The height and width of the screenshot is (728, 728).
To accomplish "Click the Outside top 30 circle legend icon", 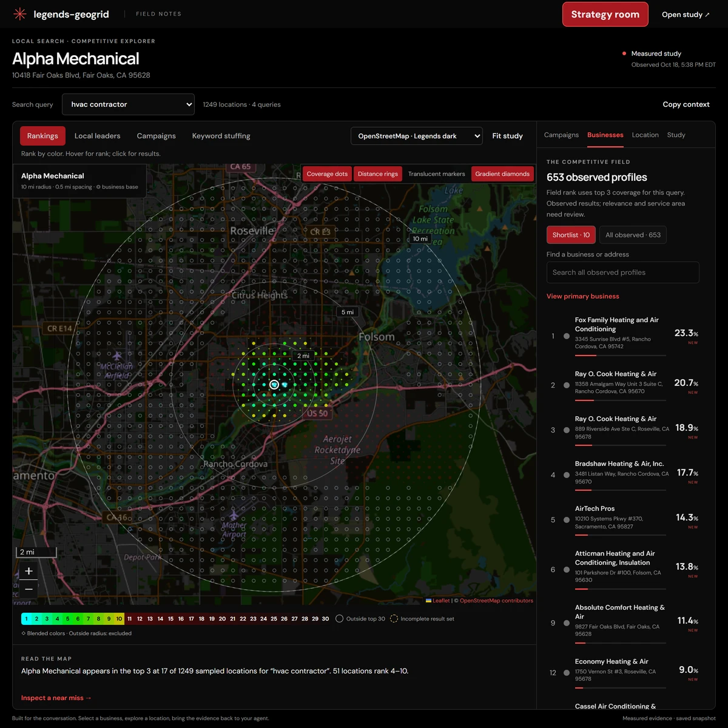I will [x=339, y=619].
